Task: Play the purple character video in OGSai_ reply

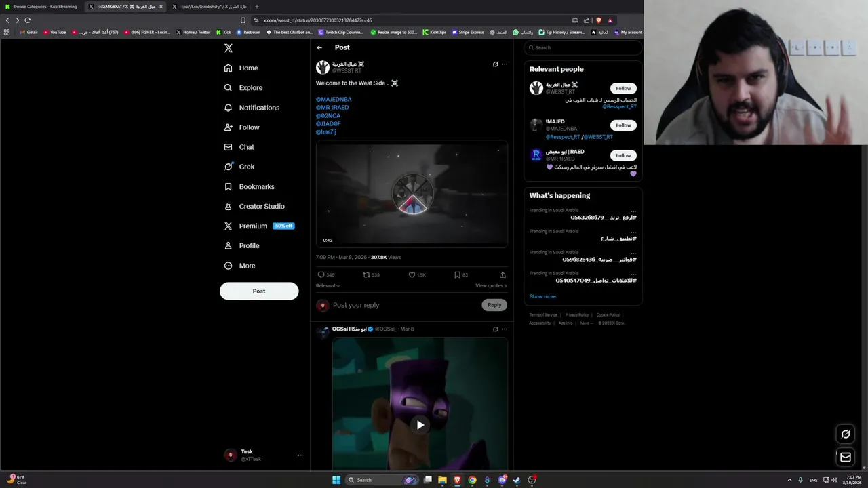Action: point(420,425)
